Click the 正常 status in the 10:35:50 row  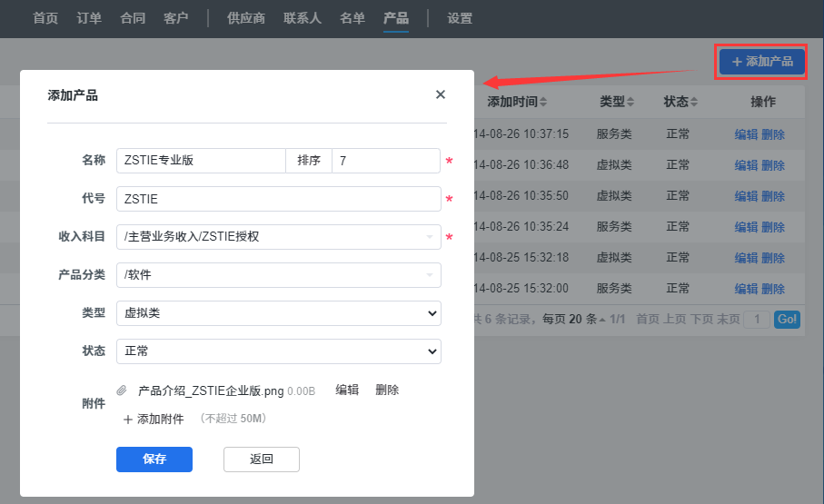(x=678, y=196)
